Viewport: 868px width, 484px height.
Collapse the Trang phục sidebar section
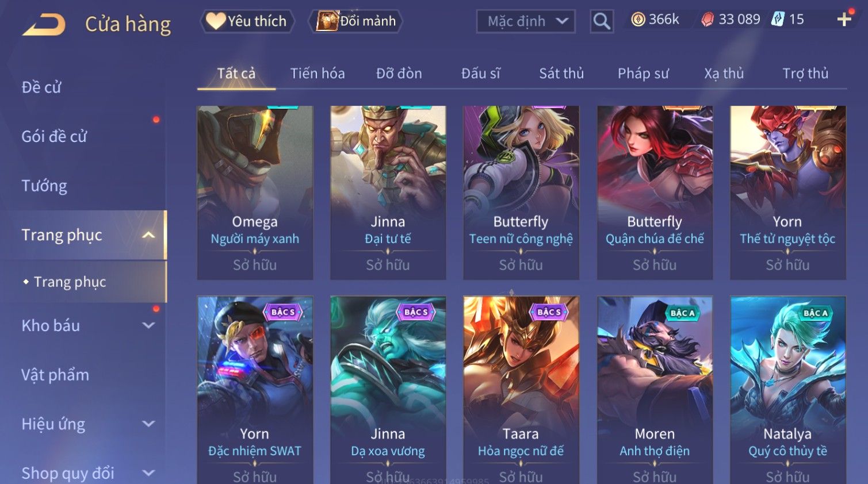pos(148,235)
